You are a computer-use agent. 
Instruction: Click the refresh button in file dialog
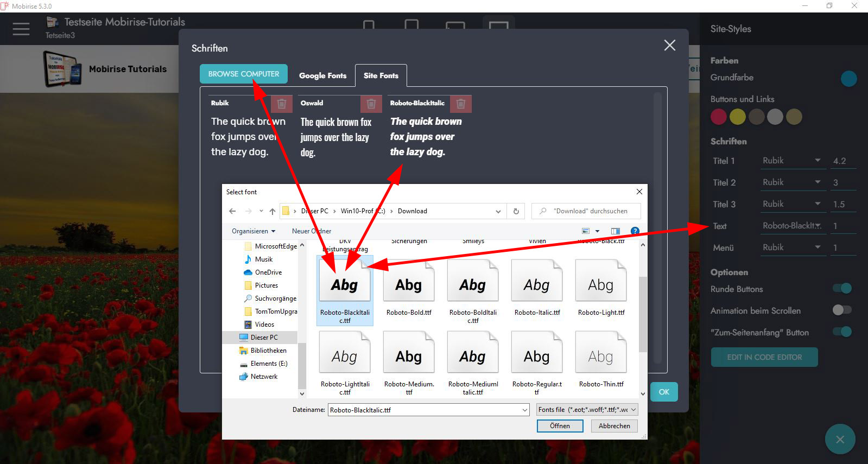click(x=516, y=211)
